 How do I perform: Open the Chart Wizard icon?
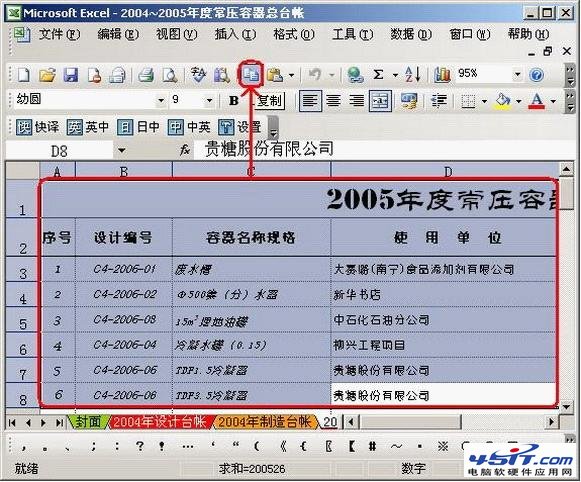(442, 75)
